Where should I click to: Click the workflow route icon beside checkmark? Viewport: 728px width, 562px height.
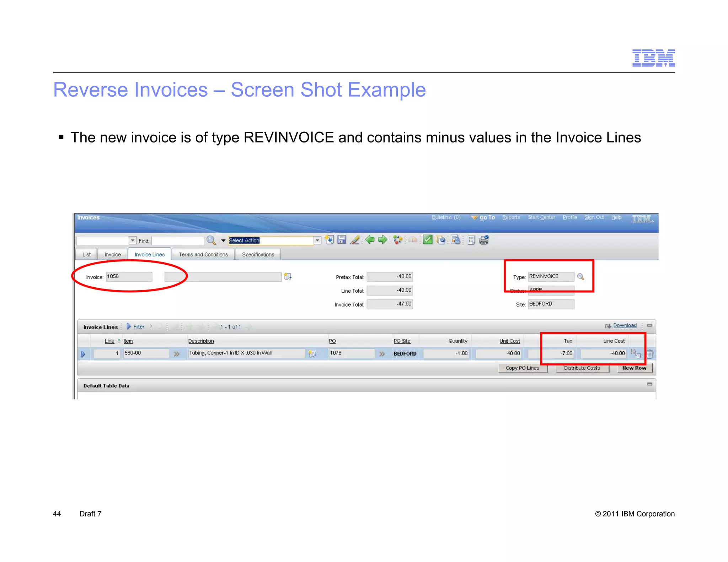(x=441, y=240)
